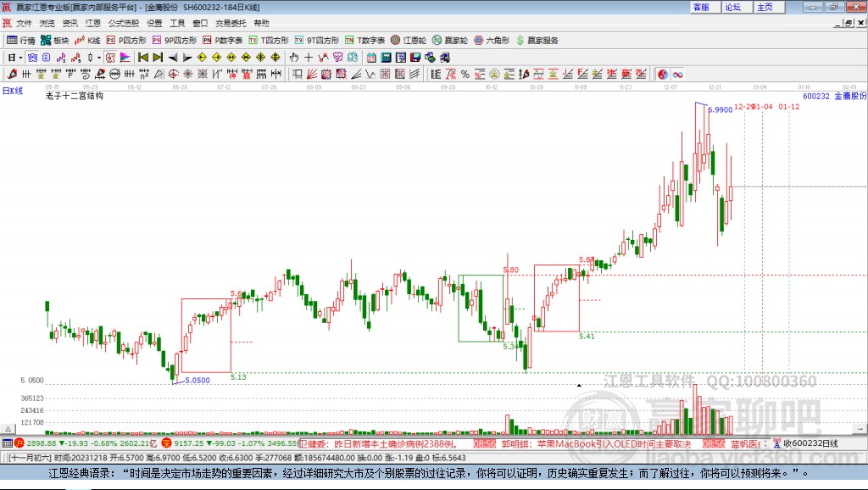Click the up triangle expander at chart bottom-left
The image size is (868, 490).
click(x=8, y=429)
